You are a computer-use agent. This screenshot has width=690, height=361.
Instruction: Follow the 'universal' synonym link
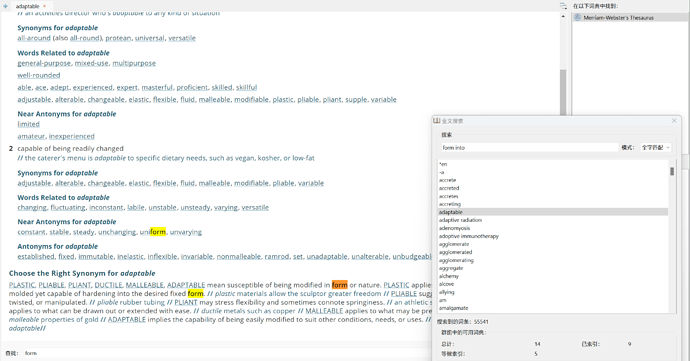point(150,38)
